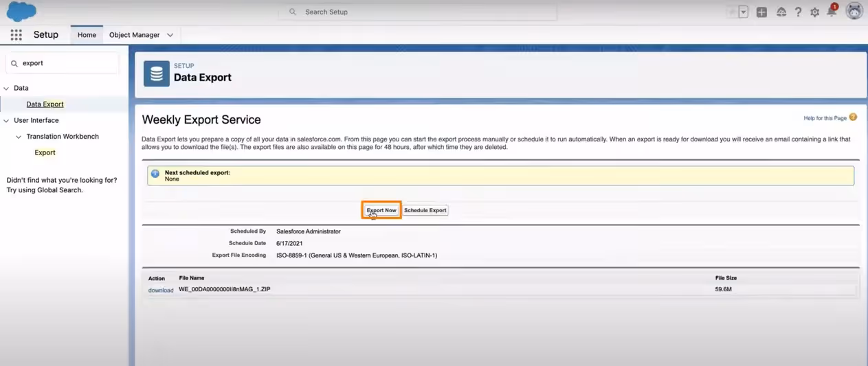The width and height of the screenshot is (868, 366).
Task: Collapse the User Interface tree section
Action: [7, 120]
